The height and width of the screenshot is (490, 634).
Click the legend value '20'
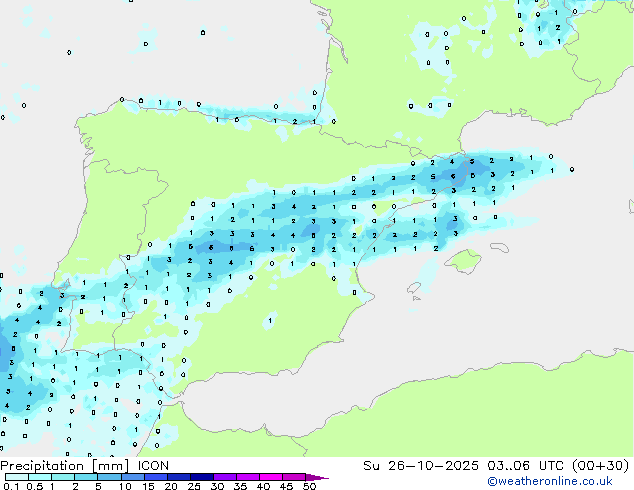pyautogui.click(x=171, y=486)
